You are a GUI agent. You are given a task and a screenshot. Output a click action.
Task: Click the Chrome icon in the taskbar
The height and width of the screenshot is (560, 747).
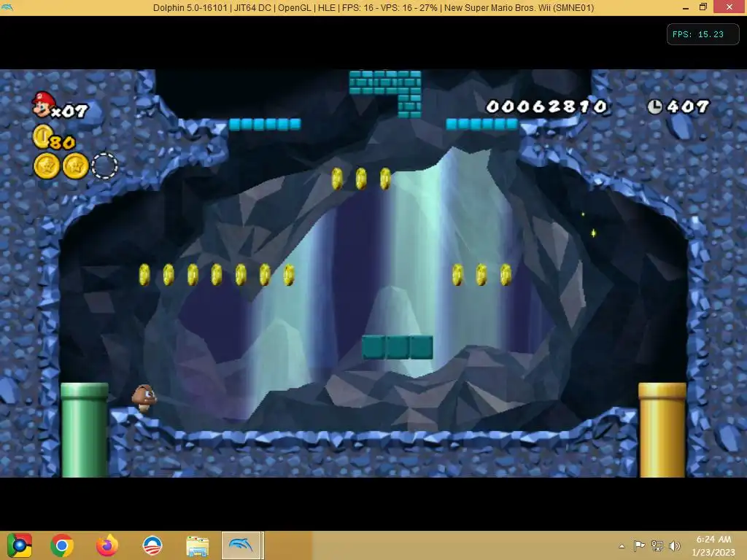62,545
